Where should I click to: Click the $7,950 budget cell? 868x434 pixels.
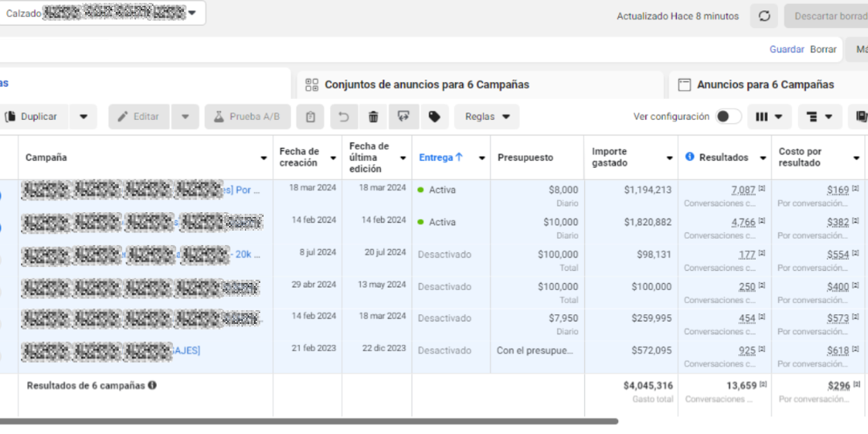click(537, 324)
